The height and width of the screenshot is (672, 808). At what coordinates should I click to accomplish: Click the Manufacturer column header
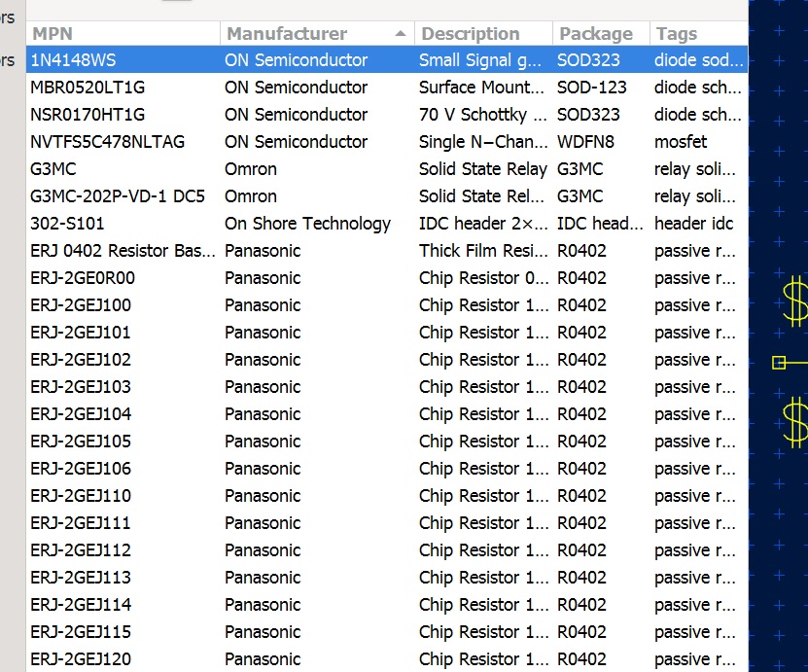[317, 33]
